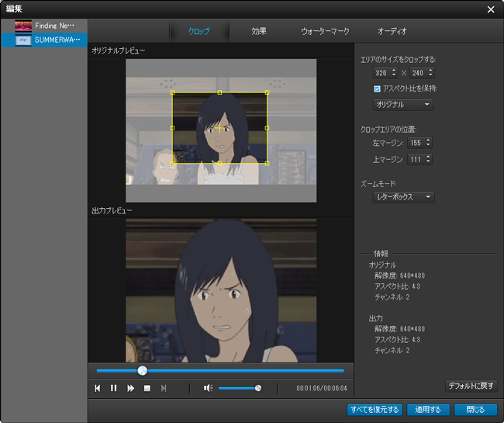This screenshot has width=504, height=423.
Task: Increase the left margin value stepper
Action: (427, 140)
